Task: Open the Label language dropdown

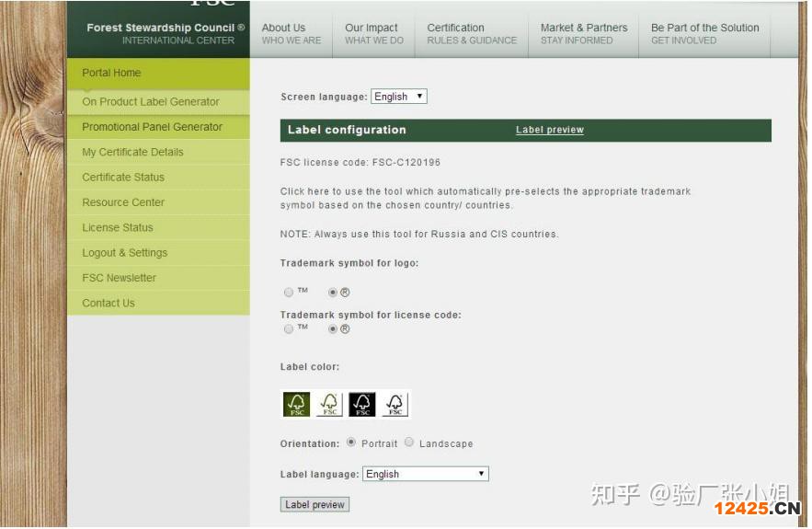Action: point(428,476)
